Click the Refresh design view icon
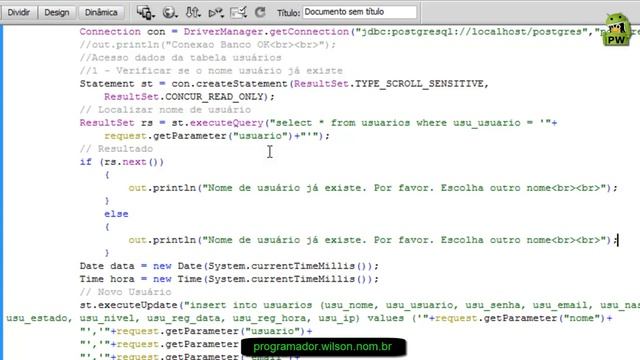Viewport: 640px width, 360px height. click(260, 13)
